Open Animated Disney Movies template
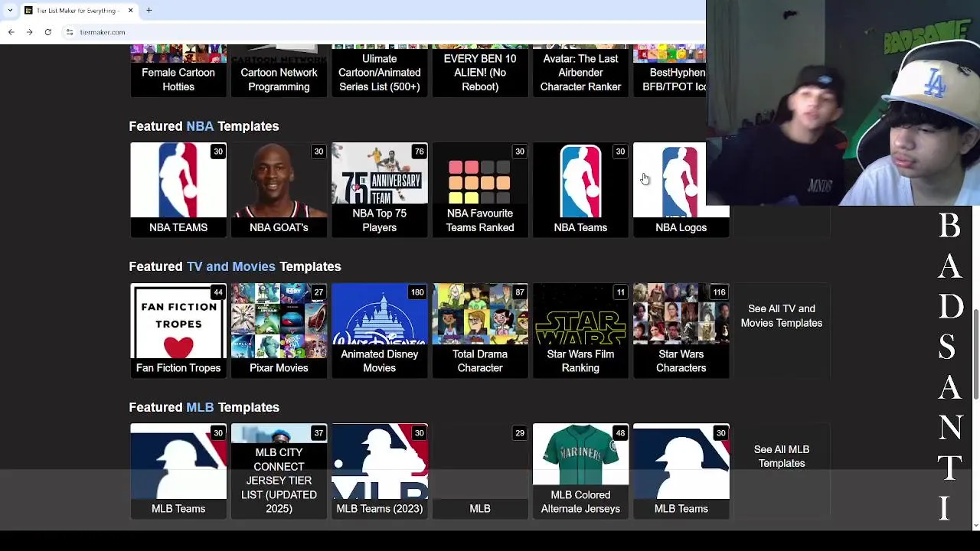 click(380, 331)
